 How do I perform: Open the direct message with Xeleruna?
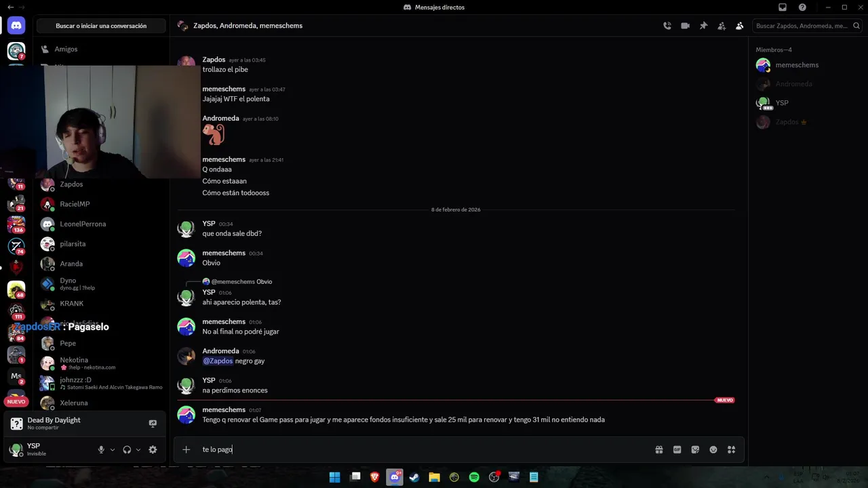point(102,403)
